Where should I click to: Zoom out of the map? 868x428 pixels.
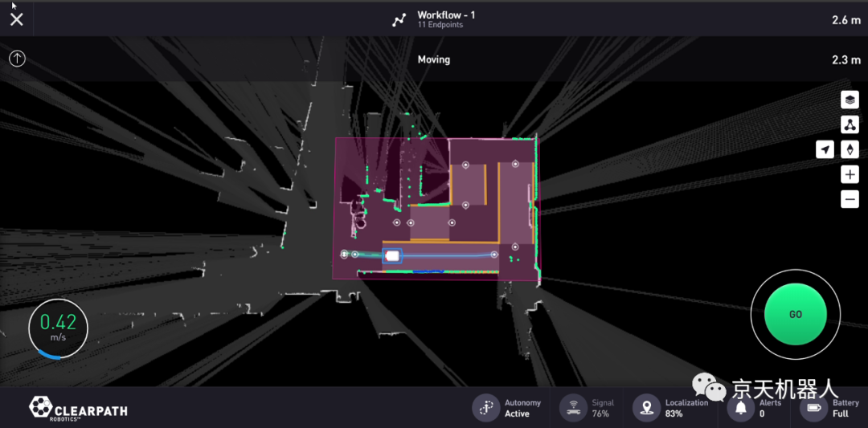click(850, 199)
